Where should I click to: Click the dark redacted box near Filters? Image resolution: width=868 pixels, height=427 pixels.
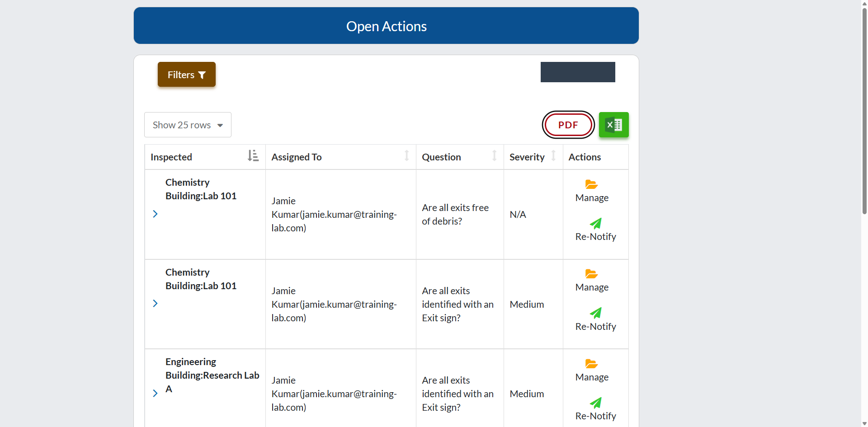click(x=578, y=72)
